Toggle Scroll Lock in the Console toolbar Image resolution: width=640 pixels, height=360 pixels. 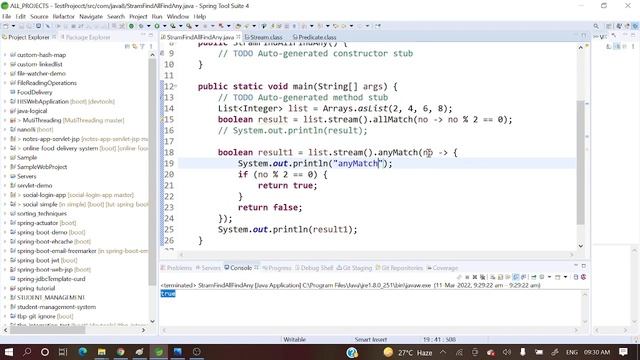500,277
